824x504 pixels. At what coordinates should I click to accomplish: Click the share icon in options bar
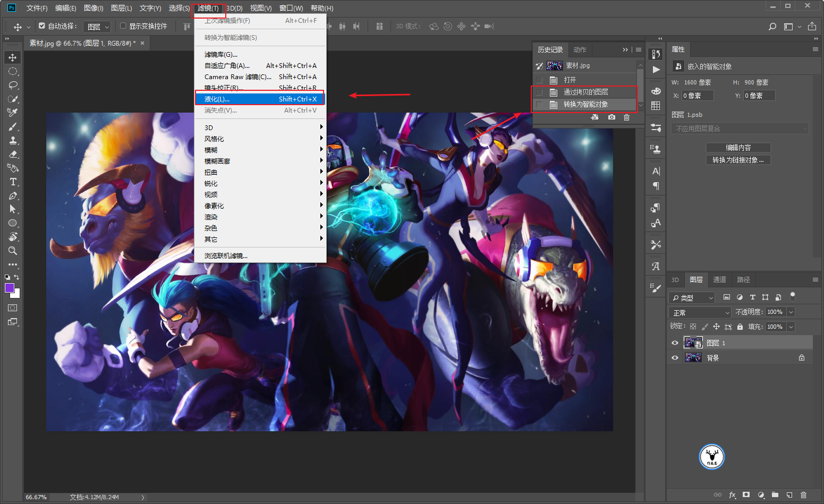pyautogui.click(x=812, y=27)
